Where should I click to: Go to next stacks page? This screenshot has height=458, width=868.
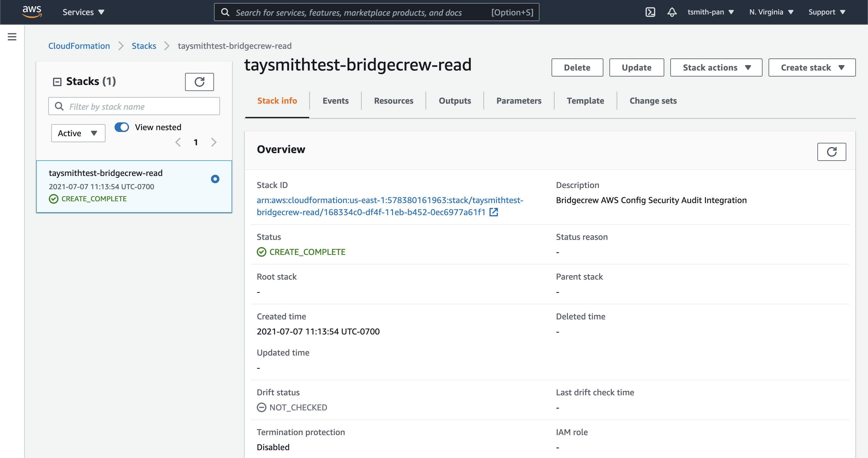click(214, 142)
